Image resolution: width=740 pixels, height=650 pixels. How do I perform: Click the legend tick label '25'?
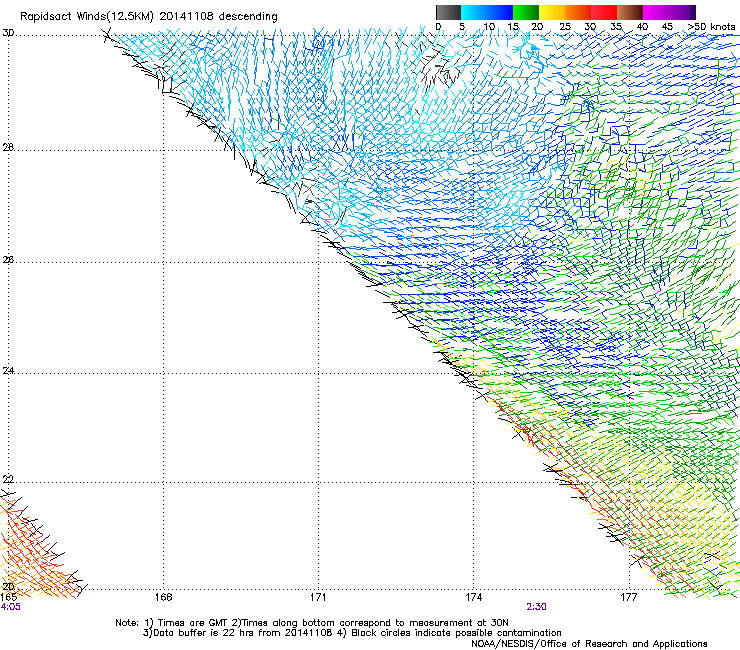pyautogui.click(x=564, y=26)
